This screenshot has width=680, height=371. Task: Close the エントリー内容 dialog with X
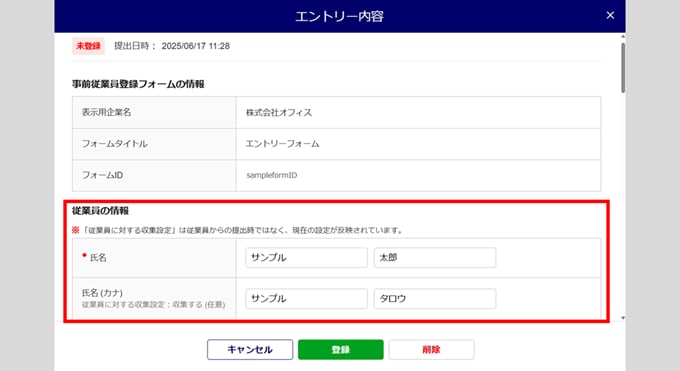point(610,16)
